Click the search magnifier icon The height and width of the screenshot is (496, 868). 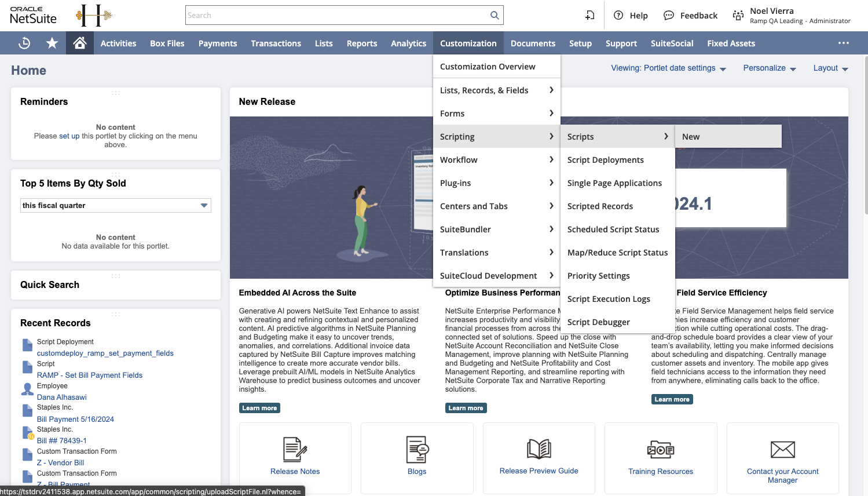[495, 15]
